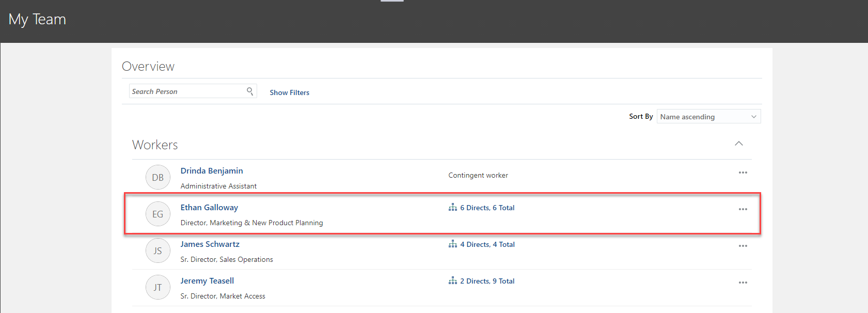Open actions menu for Jeremy Teasell
The width and height of the screenshot is (868, 313).
[x=743, y=283]
